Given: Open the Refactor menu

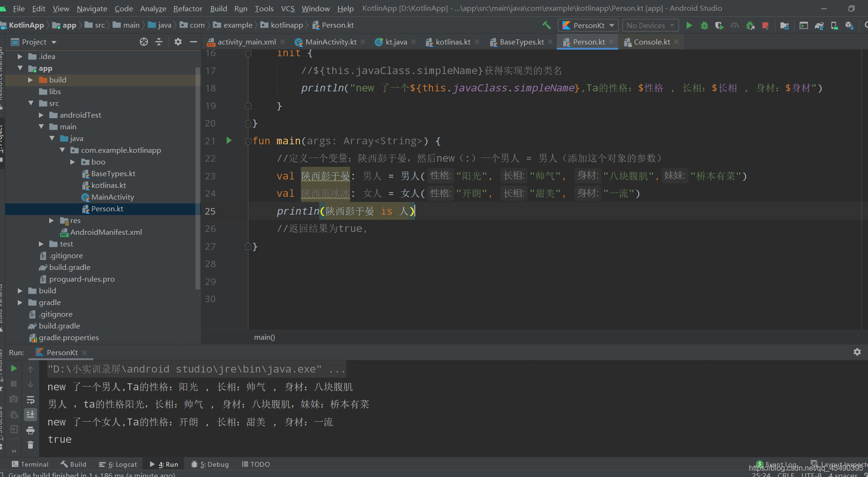Looking at the screenshot, I should tap(187, 8).
